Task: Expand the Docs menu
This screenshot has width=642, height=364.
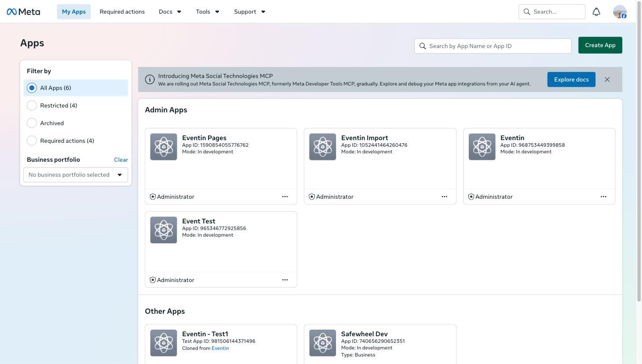Action: coord(170,12)
